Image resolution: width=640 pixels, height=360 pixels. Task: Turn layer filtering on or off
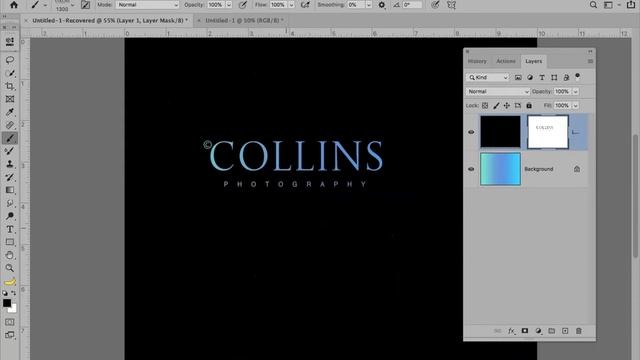click(x=578, y=76)
